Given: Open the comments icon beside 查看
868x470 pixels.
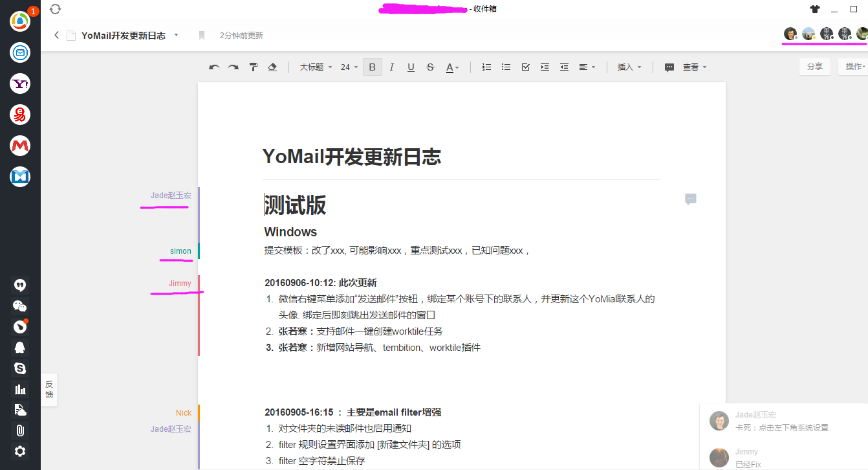Looking at the screenshot, I should pos(668,67).
